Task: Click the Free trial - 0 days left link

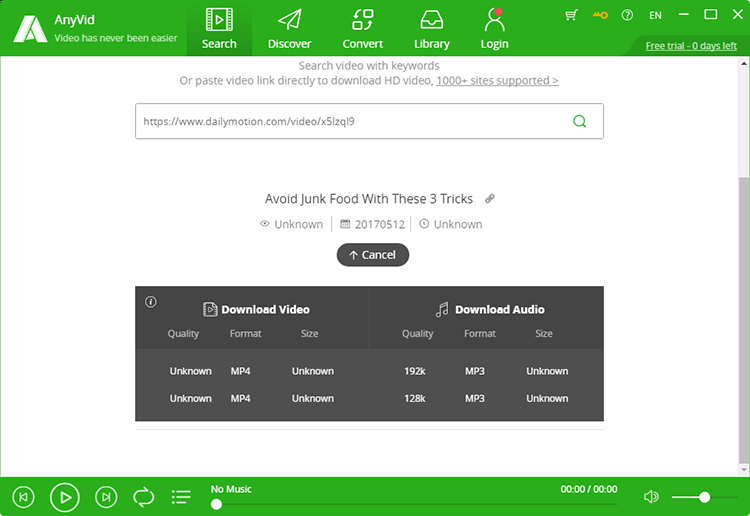Action: pos(691,46)
